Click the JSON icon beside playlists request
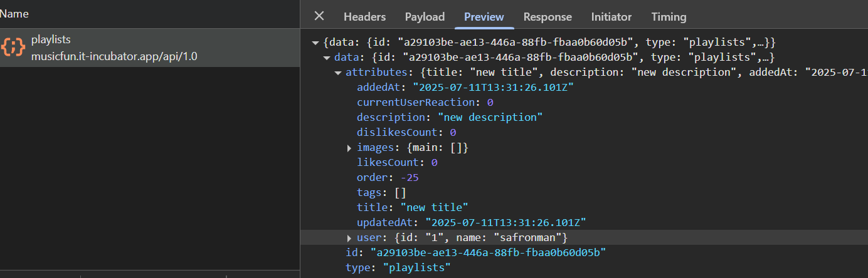The height and width of the screenshot is (278, 868). coord(13,48)
